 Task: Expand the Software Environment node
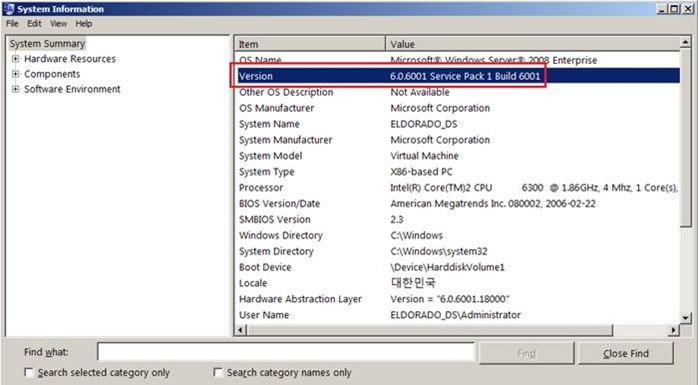click(16, 89)
